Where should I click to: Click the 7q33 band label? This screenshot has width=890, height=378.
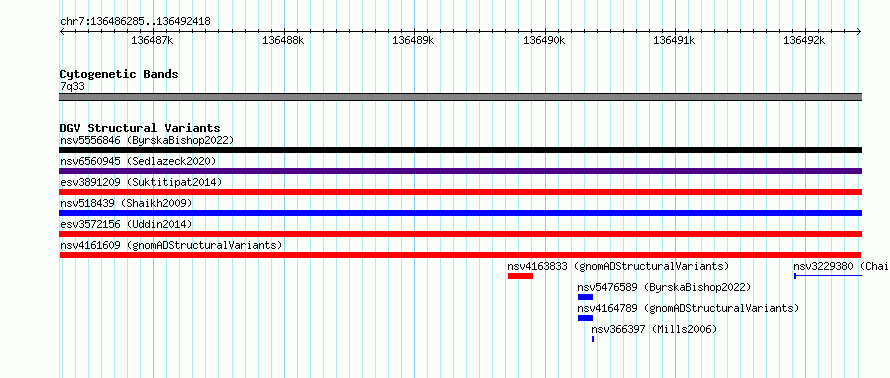tap(73, 87)
